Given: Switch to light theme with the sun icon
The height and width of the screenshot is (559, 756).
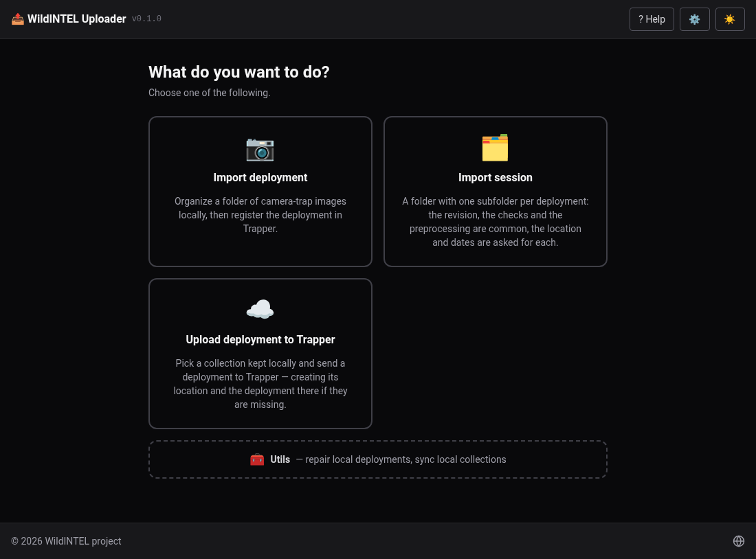Looking at the screenshot, I should click(730, 19).
